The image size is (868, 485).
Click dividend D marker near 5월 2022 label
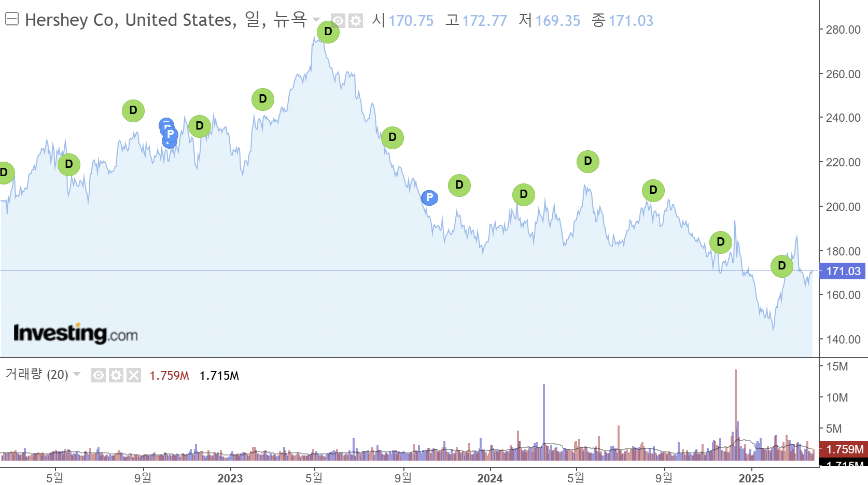(69, 165)
